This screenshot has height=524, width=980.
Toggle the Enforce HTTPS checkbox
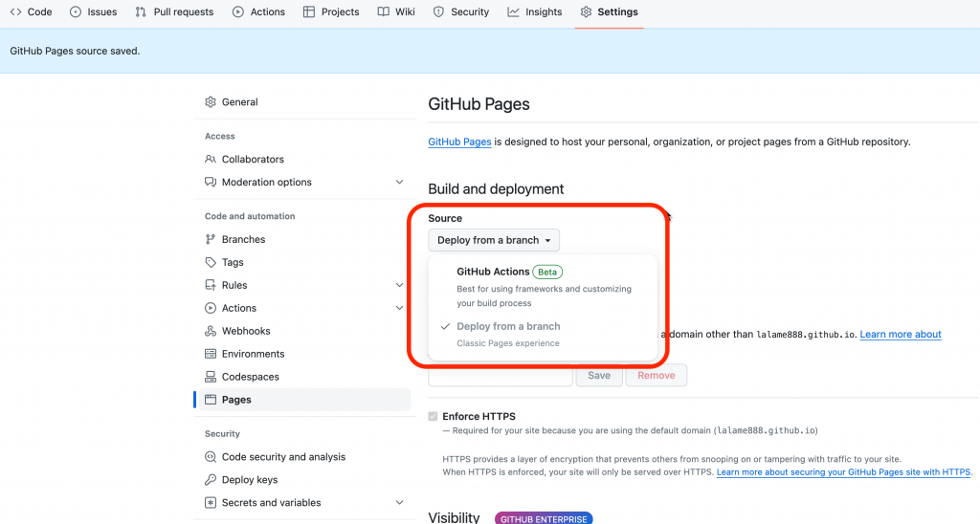(x=433, y=416)
